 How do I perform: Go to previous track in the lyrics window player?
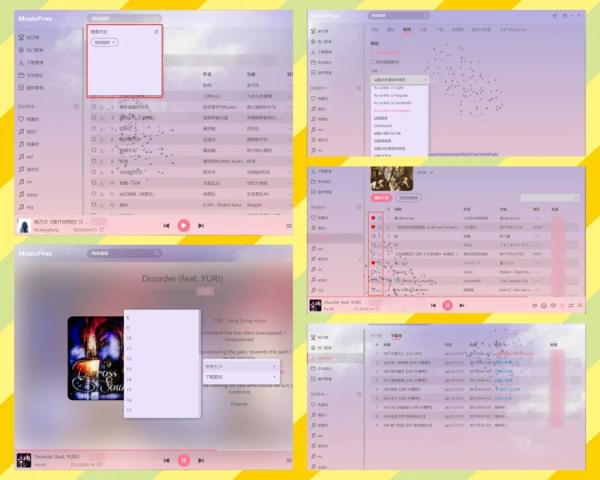pos(167,460)
